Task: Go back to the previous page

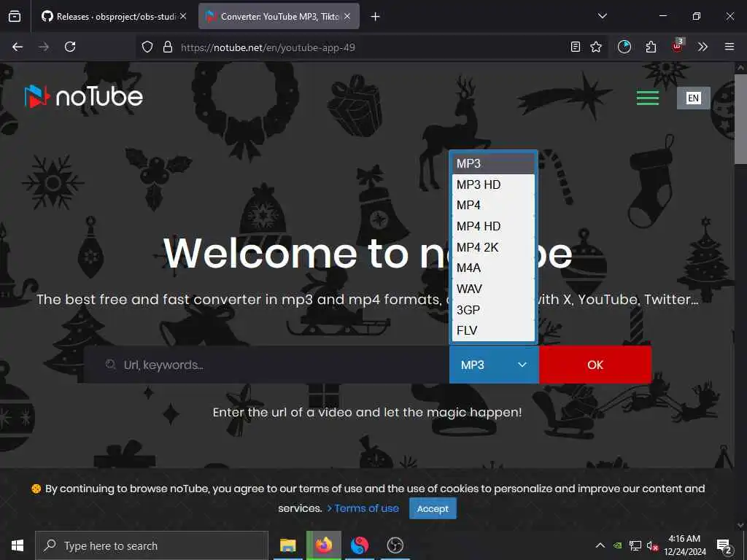Action: tap(18, 47)
